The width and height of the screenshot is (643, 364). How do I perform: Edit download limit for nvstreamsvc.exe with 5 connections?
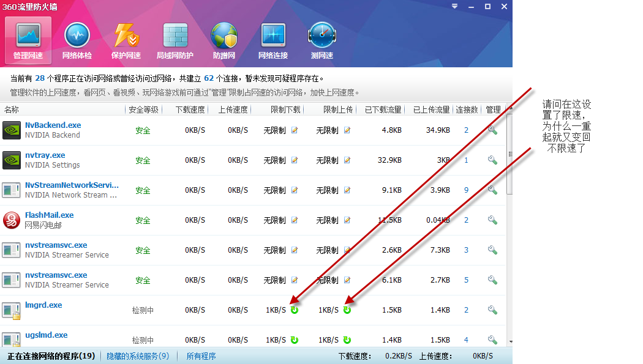click(x=295, y=280)
